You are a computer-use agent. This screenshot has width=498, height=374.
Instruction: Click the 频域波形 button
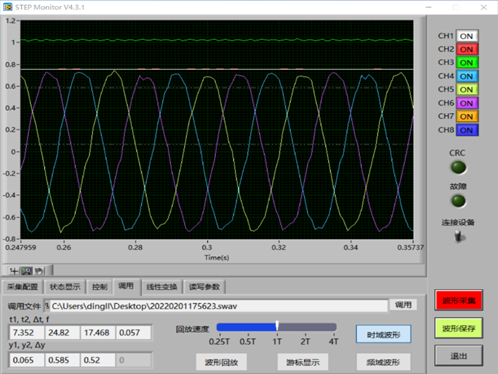(x=383, y=362)
